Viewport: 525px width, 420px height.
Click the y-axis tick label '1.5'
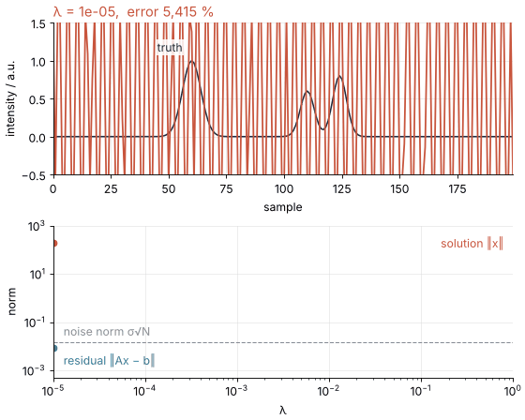38,24
